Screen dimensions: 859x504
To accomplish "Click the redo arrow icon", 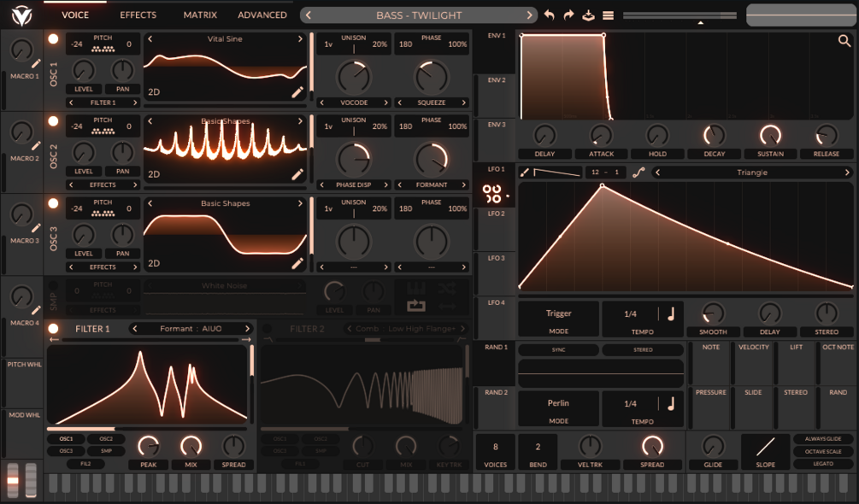I will click(568, 15).
